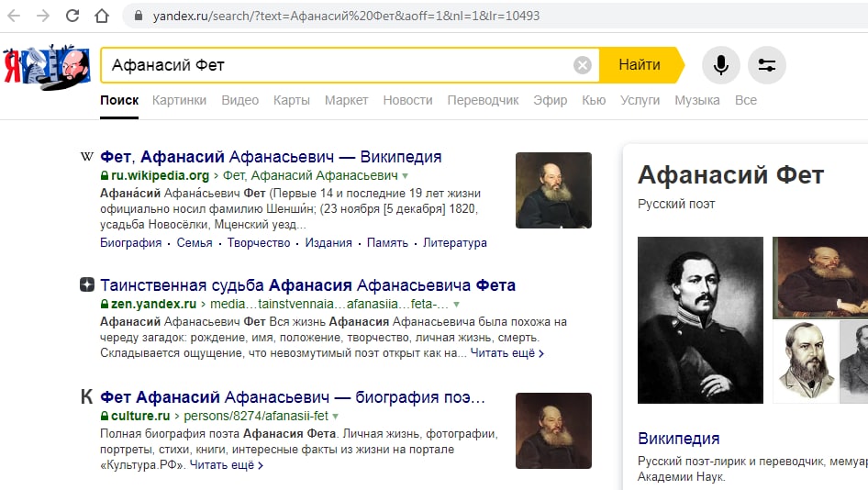Select the Поиск tab
This screenshot has height=490, width=868.
click(119, 100)
